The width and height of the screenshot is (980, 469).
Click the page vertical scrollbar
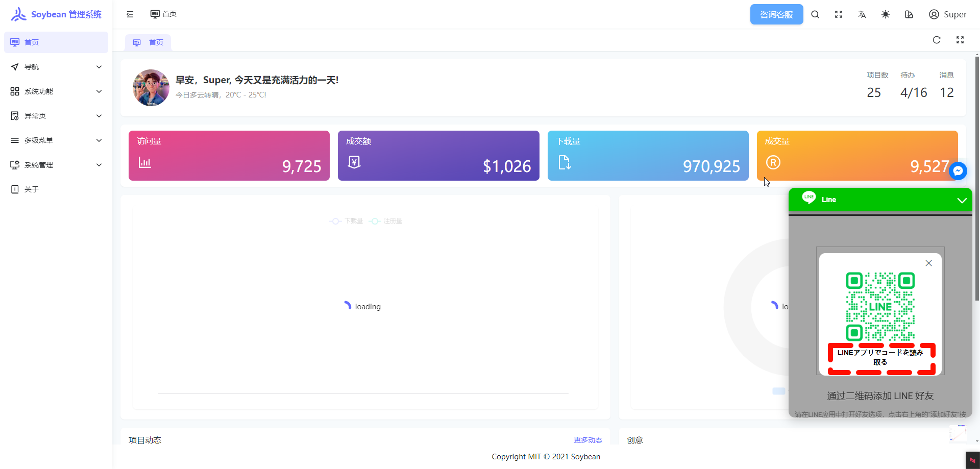point(977,179)
